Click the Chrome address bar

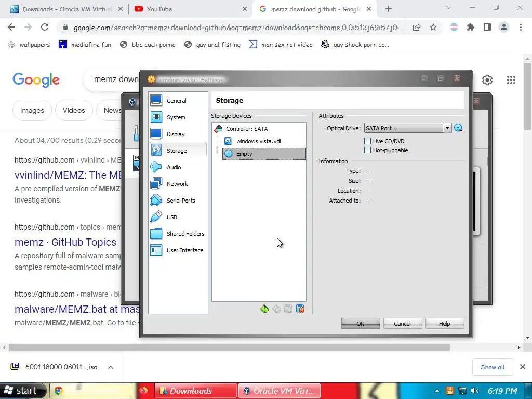point(237,28)
